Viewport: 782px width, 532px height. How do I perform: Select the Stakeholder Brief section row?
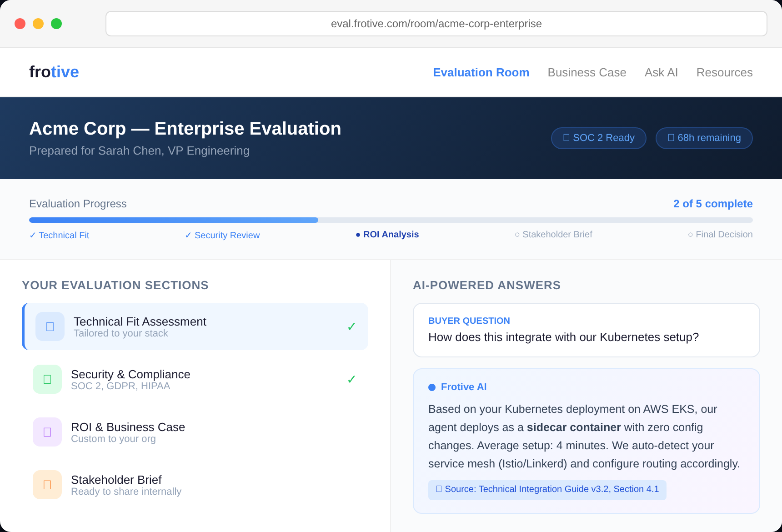coord(195,485)
